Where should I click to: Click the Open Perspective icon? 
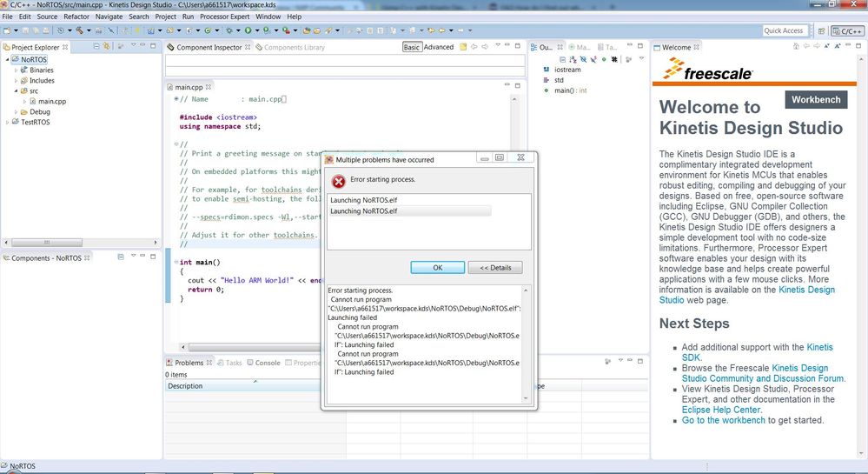(821, 31)
